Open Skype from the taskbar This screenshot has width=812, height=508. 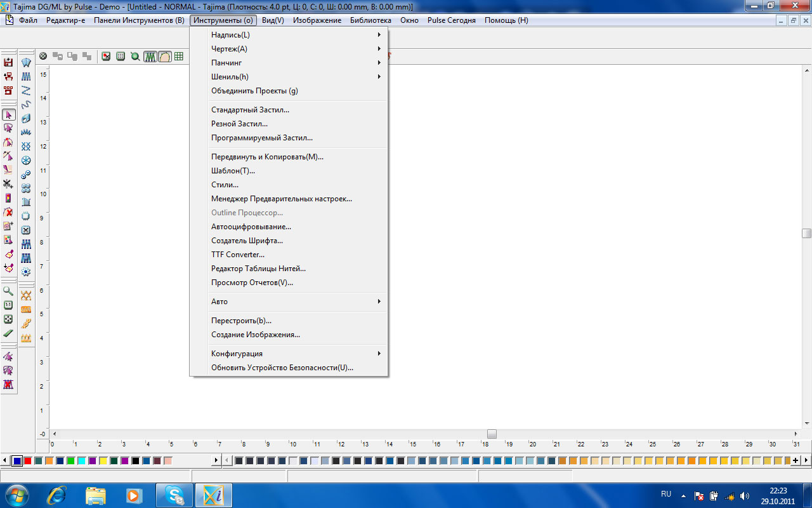pyautogui.click(x=174, y=495)
